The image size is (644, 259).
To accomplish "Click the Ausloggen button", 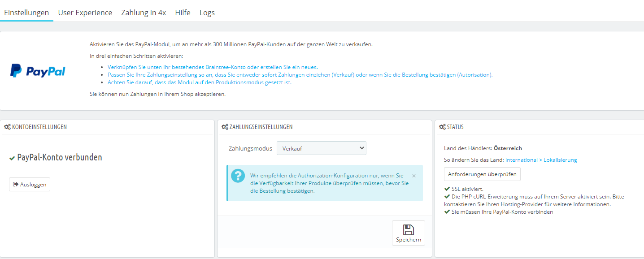I will tap(30, 184).
